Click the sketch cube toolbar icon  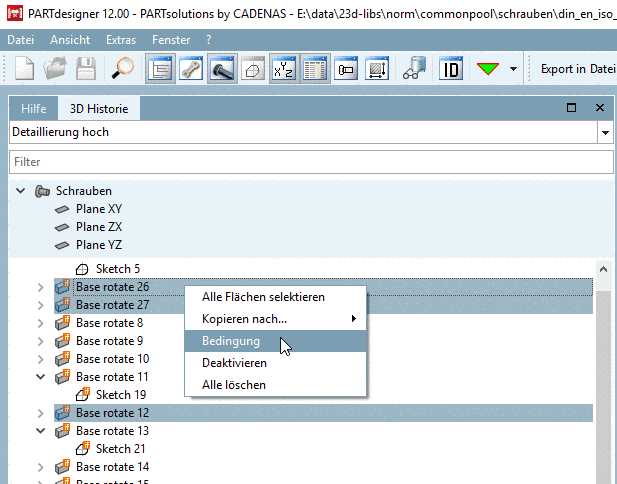pos(253,69)
